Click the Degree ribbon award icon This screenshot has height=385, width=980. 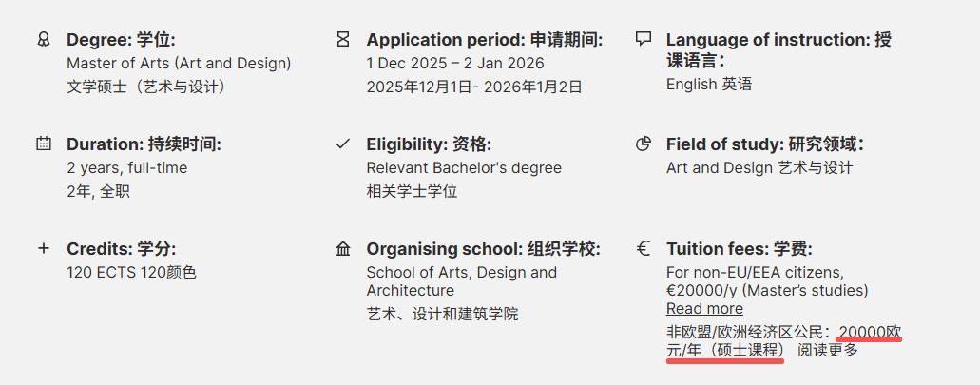click(43, 40)
